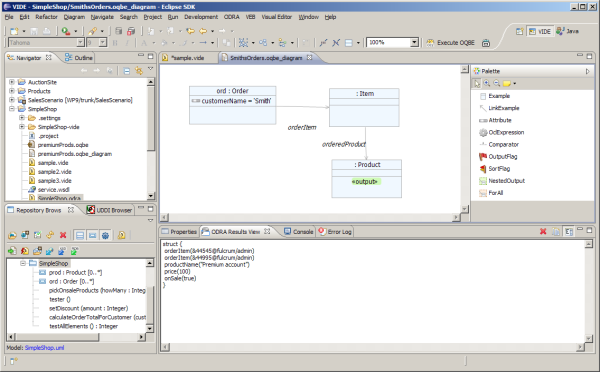Open the UDDI Browser tab
The height and width of the screenshot is (372, 600).
point(110,210)
